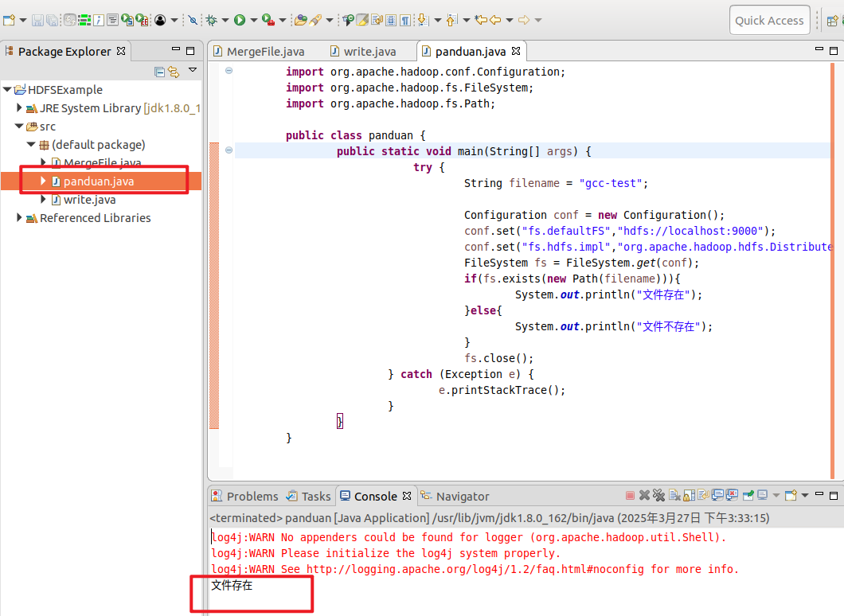
Task: Click the New file wizard icon
Action: [9, 20]
